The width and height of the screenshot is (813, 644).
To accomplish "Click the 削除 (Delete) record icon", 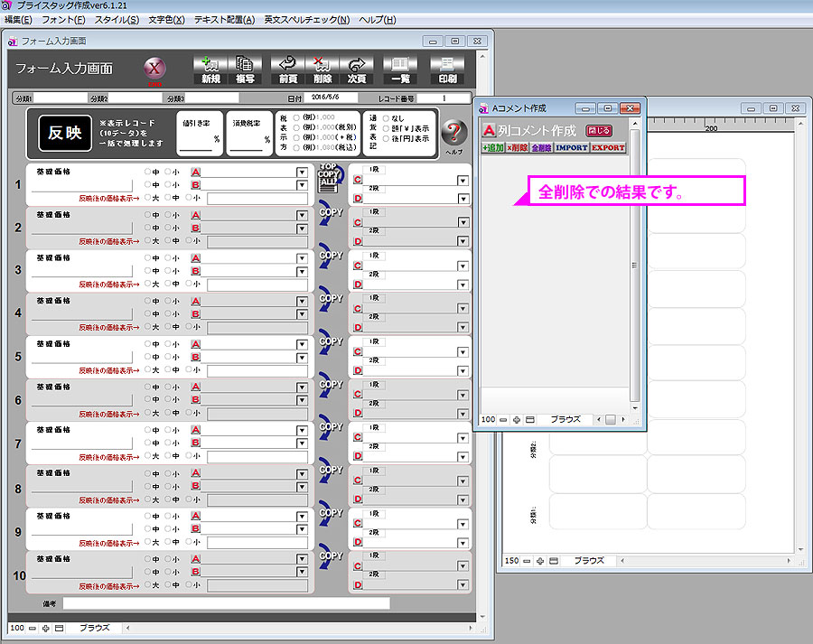I will (322, 69).
